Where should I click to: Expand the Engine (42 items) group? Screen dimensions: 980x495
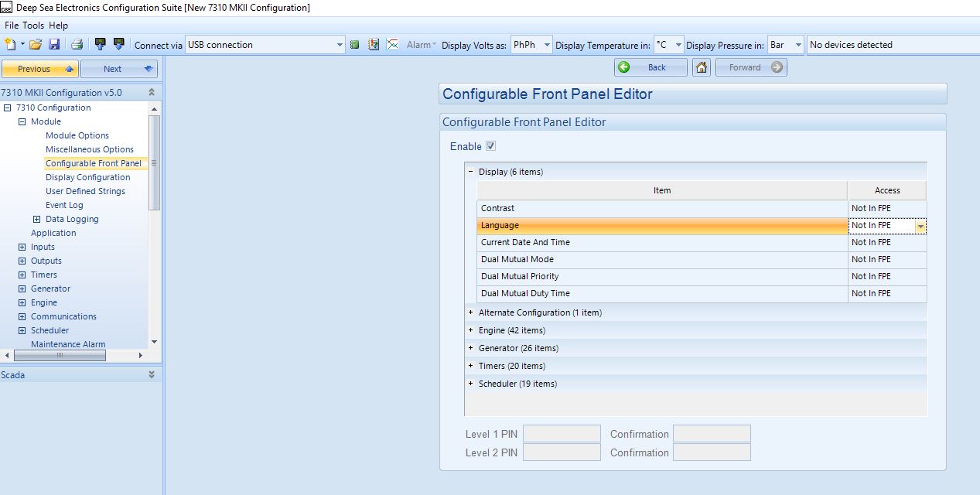pyautogui.click(x=470, y=330)
